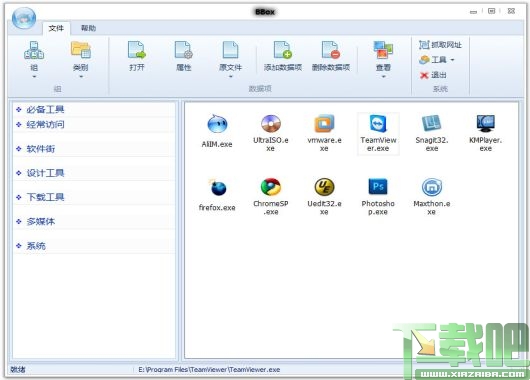The width and height of the screenshot is (530, 380).
Task: Maximize the BBox window
Action: [x=491, y=11]
